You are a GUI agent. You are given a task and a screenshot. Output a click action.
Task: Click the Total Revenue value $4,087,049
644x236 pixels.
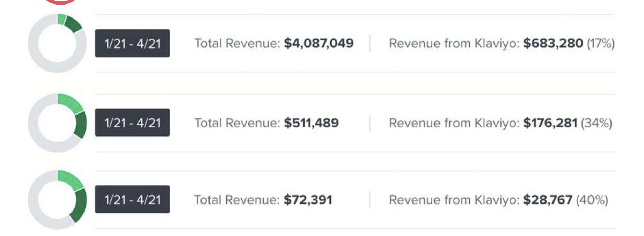pos(319,43)
